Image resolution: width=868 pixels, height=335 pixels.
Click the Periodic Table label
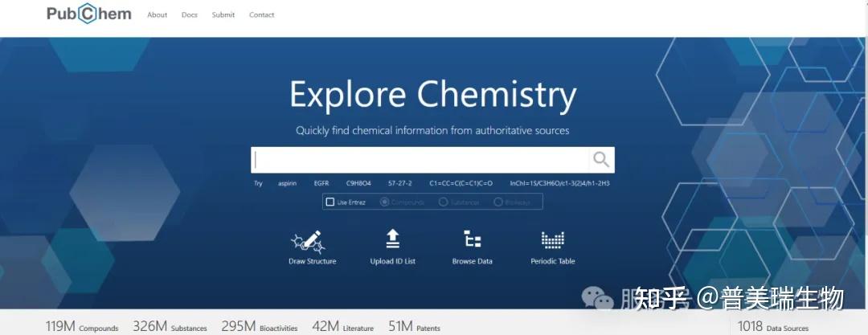tap(552, 261)
